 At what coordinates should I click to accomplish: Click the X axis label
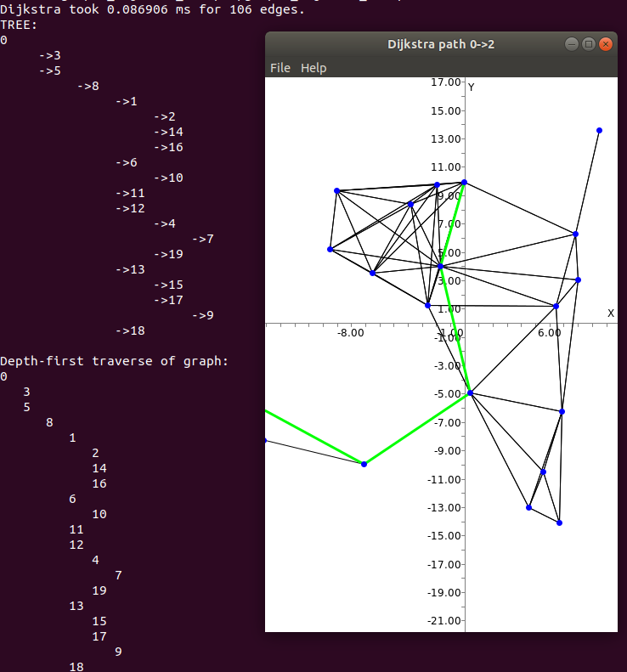[610, 313]
